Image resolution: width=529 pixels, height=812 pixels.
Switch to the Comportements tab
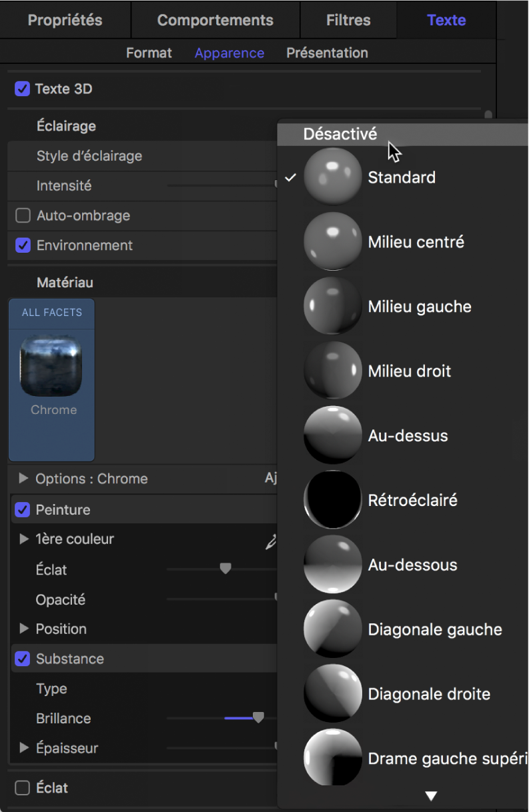(x=215, y=19)
